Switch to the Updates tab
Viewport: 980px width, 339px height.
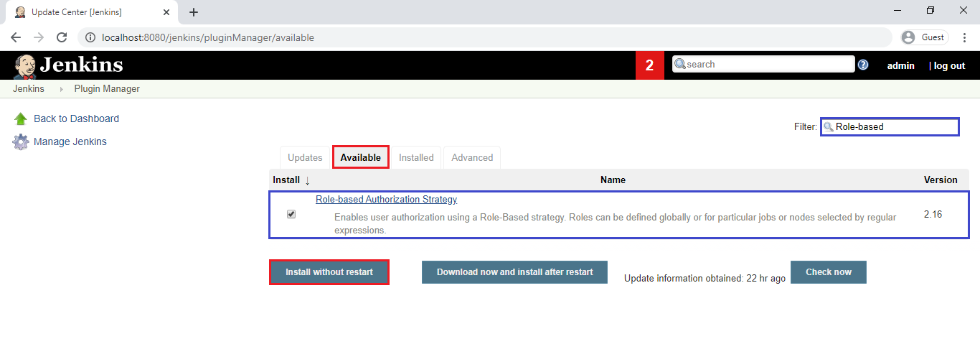305,158
